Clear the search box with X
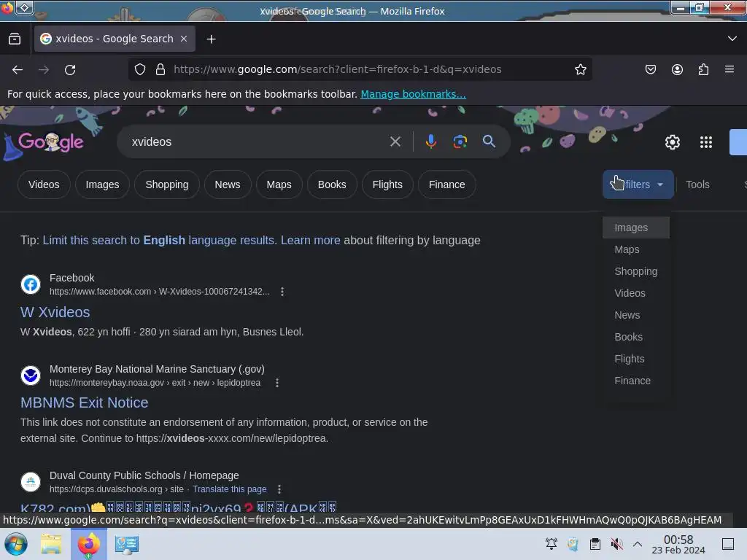This screenshot has height=560, width=747. [x=395, y=141]
